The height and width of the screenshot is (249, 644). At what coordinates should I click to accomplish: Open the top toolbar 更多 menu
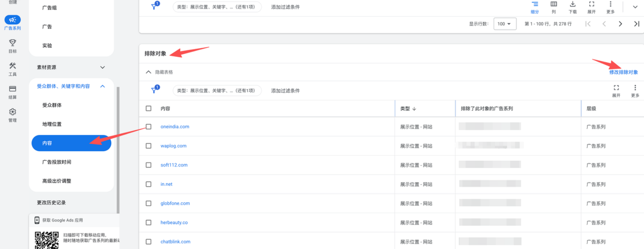point(611,4)
